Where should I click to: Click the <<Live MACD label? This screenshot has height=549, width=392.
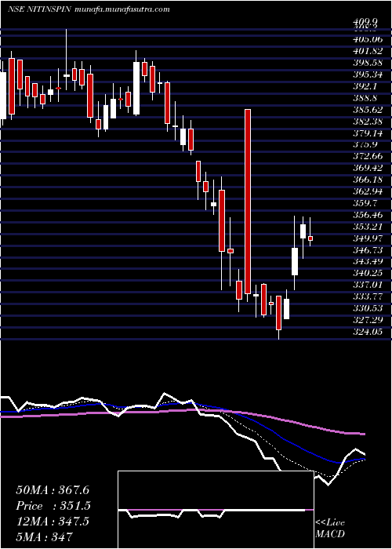coord(330,529)
